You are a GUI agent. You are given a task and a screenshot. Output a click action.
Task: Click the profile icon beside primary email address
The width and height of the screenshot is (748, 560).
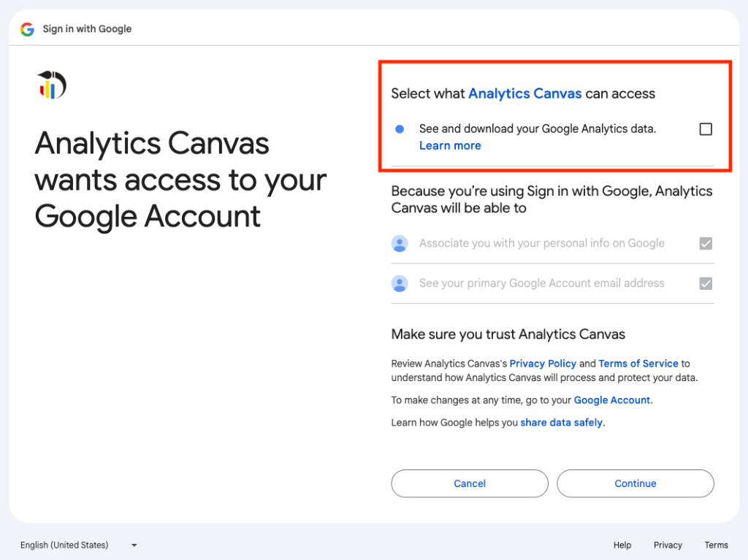point(400,284)
